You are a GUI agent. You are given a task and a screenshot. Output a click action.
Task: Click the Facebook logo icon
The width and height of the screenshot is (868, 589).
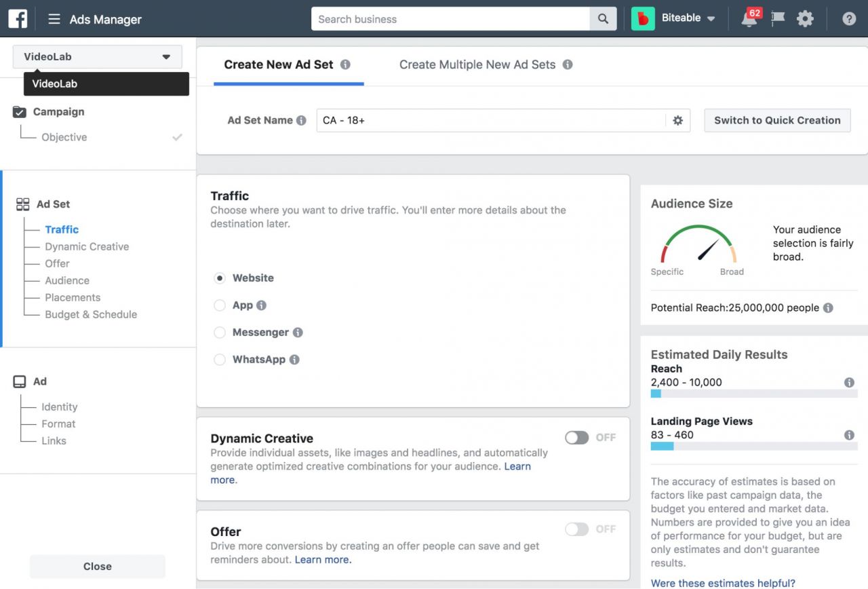pyautogui.click(x=18, y=18)
